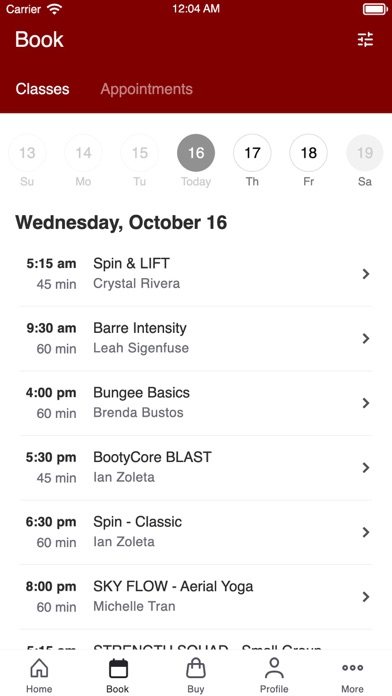
Task: Open the BootyCore BLAST class
Action: pos(196,467)
